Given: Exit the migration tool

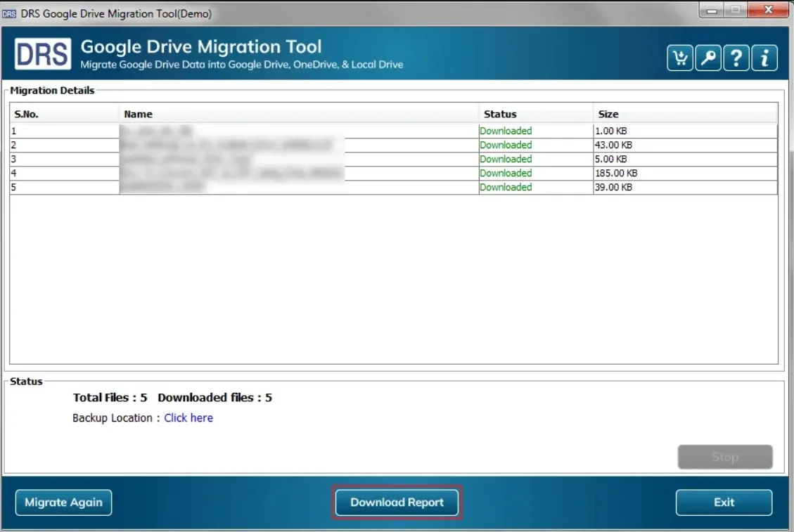Looking at the screenshot, I should [724, 502].
